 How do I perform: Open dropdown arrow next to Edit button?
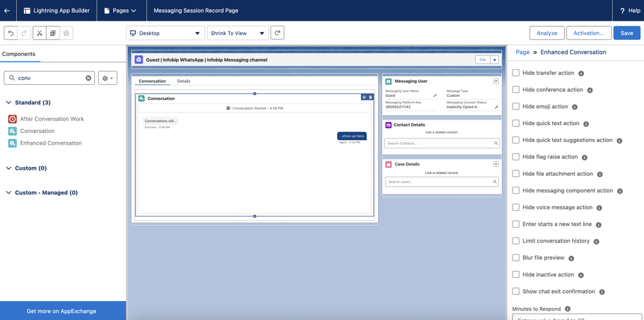click(494, 60)
